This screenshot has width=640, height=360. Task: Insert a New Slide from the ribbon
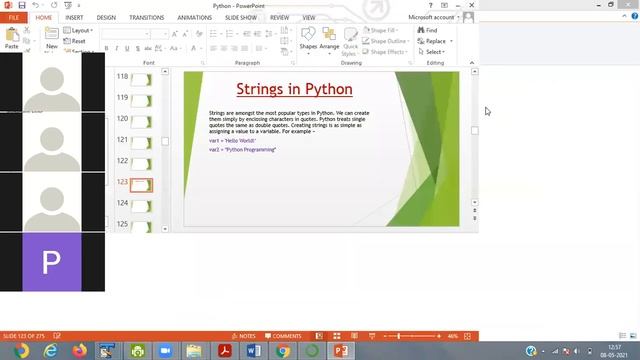51,38
